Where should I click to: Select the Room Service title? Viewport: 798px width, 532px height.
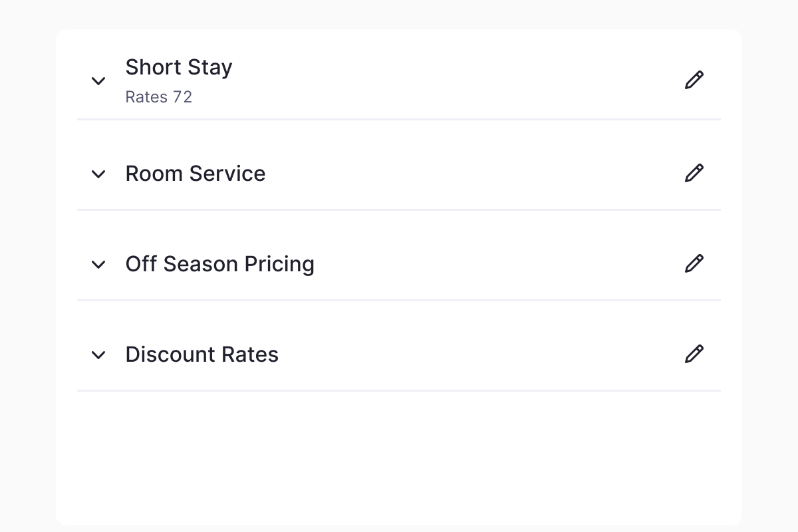tap(196, 174)
